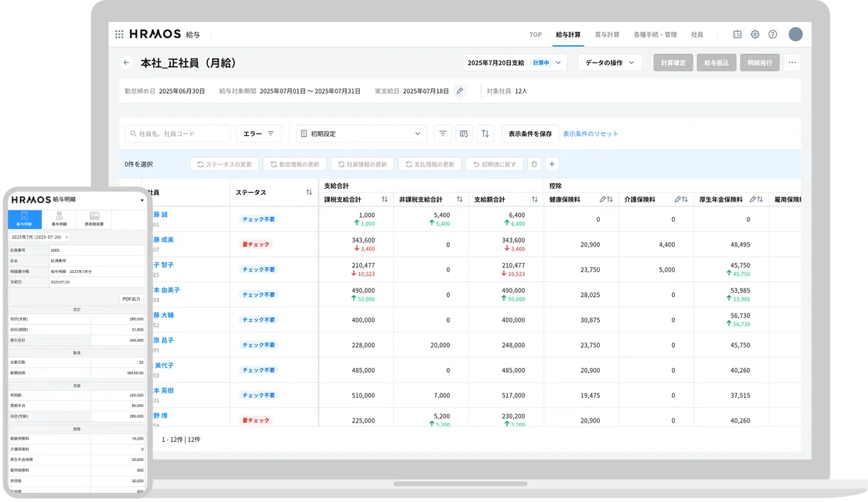Click the 表示条件のリセット link

(x=590, y=133)
